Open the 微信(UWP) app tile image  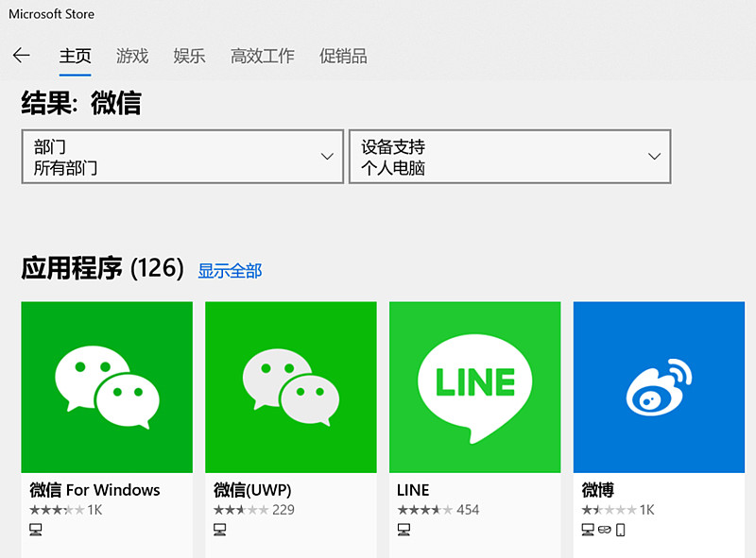(291, 387)
